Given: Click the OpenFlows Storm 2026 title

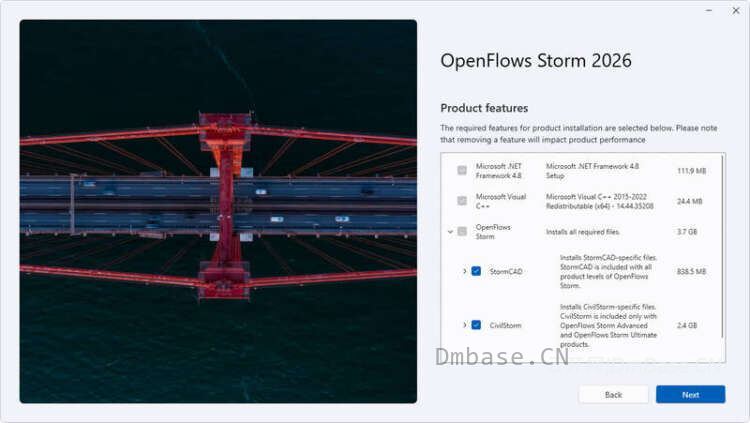Looking at the screenshot, I should point(536,61).
